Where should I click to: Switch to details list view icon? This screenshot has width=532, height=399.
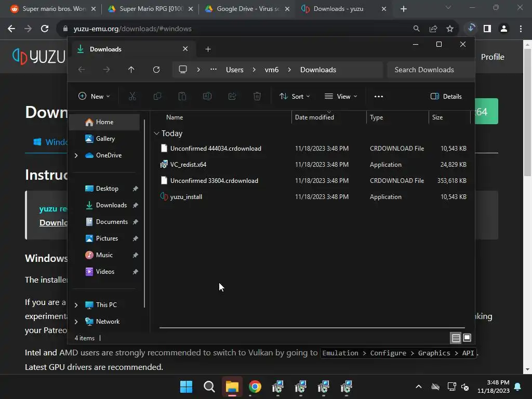(x=456, y=338)
